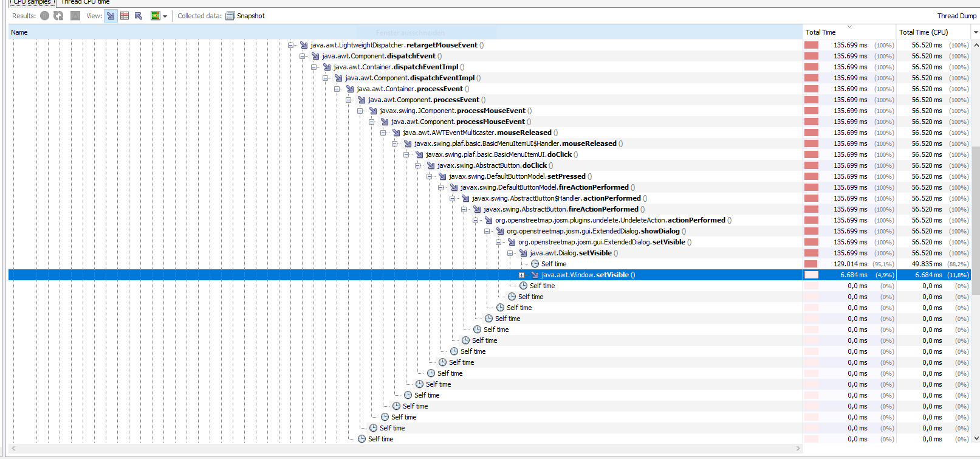
Task: Select the java.awt.Dialog.setVisible row
Action: (x=405, y=253)
